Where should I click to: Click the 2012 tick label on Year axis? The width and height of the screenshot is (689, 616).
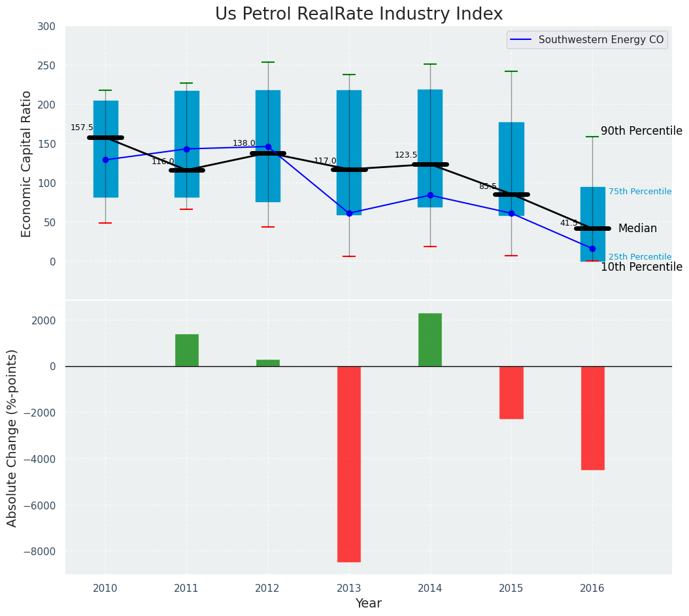[x=267, y=589]
